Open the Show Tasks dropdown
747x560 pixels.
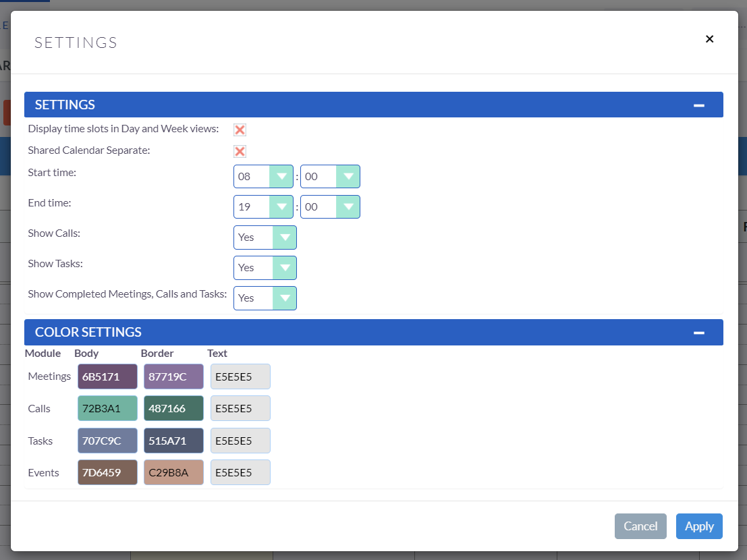click(x=265, y=268)
